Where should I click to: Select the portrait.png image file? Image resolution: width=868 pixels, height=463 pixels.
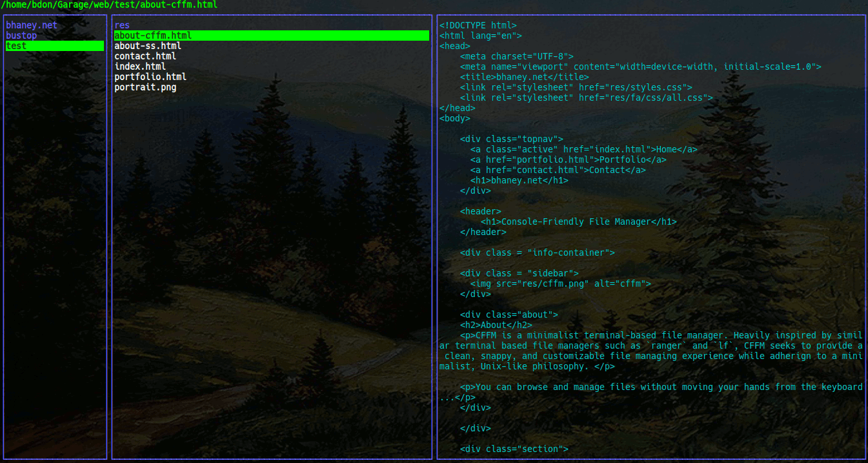[145, 87]
